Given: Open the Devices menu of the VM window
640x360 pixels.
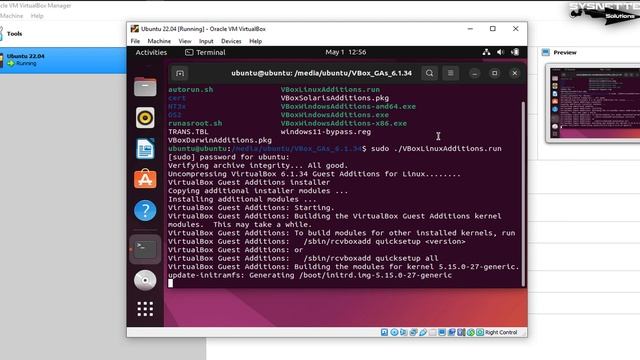Looking at the screenshot, I should pyautogui.click(x=231, y=41).
